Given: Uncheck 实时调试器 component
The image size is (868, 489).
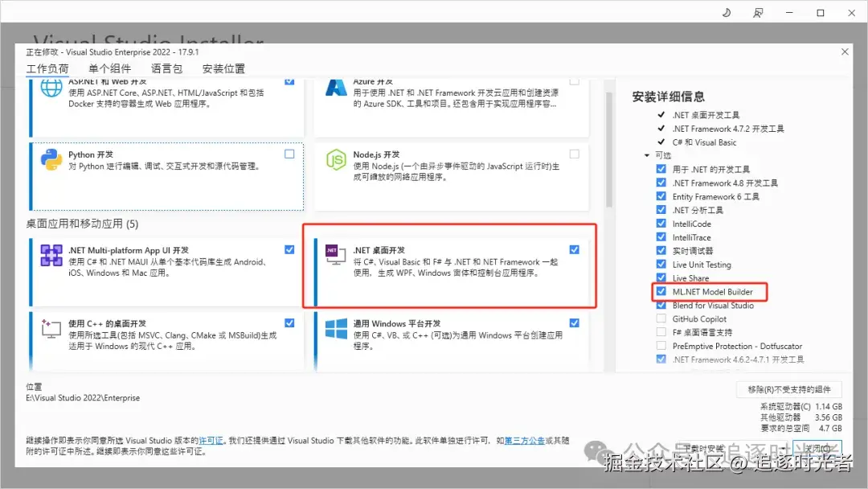Looking at the screenshot, I should [661, 250].
